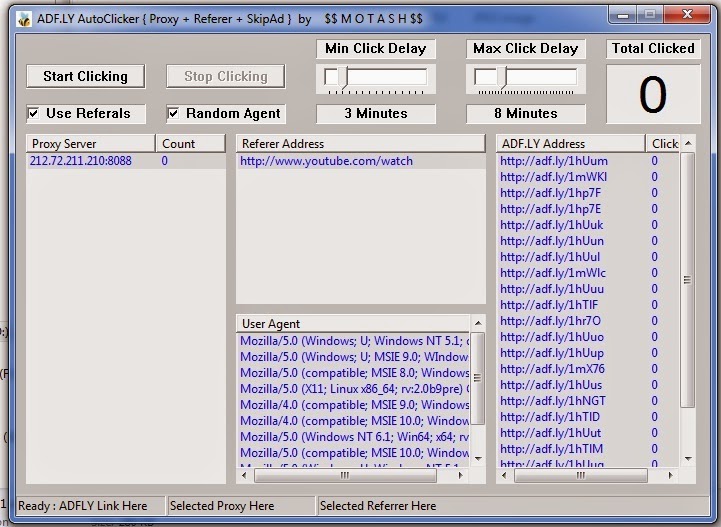Click down arrow of User Agent scrollbar

(x=478, y=458)
